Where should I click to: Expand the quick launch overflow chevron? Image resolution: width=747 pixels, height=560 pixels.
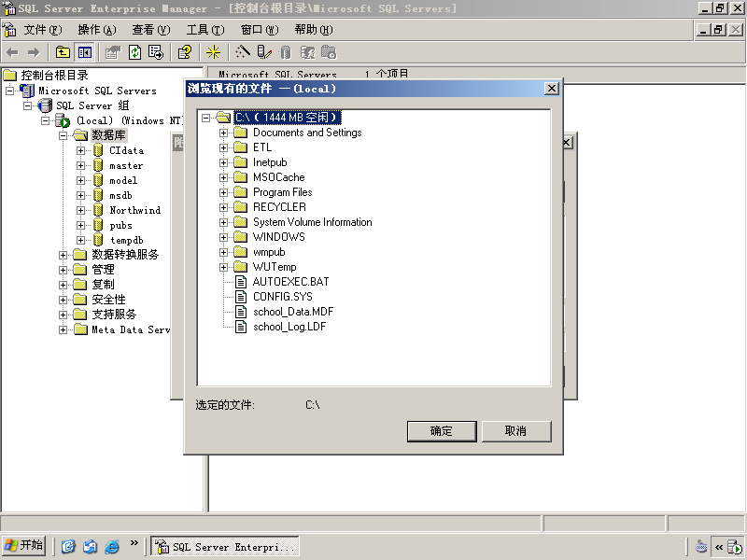click(x=134, y=543)
